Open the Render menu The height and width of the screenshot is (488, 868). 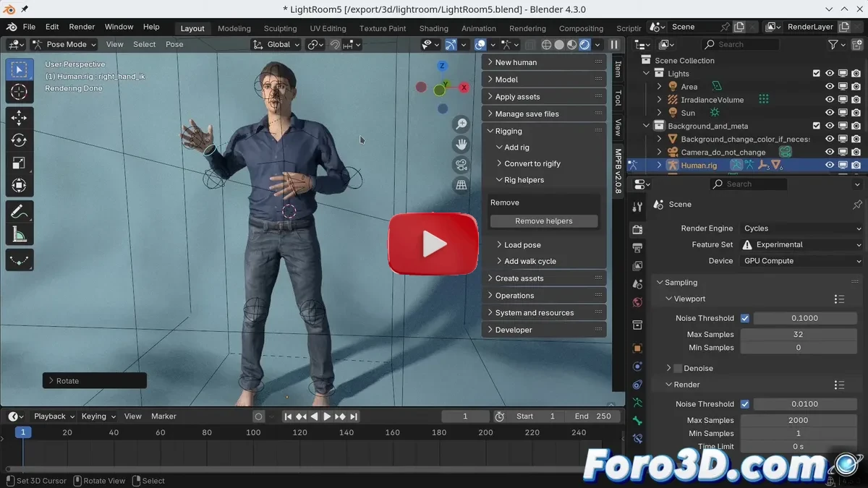tap(82, 27)
